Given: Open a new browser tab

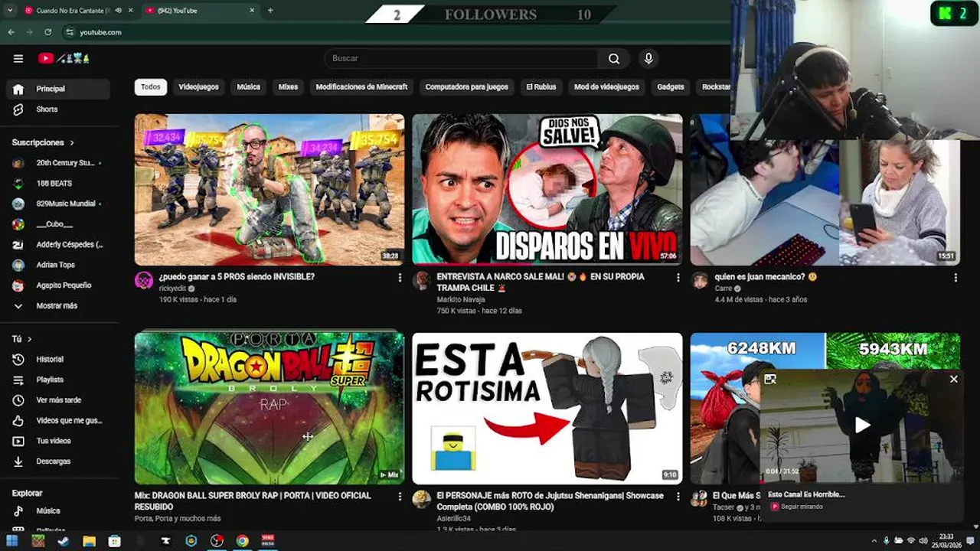Looking at the screenshot, I should tap(270, 10).
